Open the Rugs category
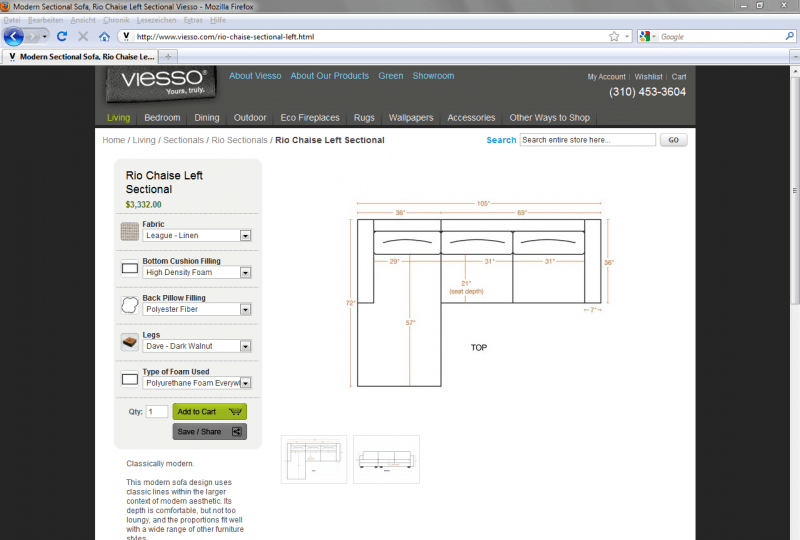The width and height of the screenshot is (800, 540). (x=364, y=118)
